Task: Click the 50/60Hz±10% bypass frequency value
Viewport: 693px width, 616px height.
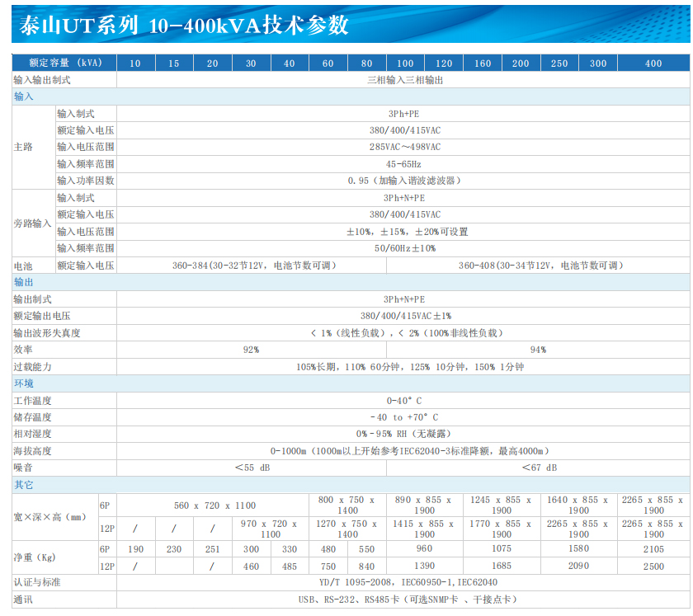Action: (404, 248)
